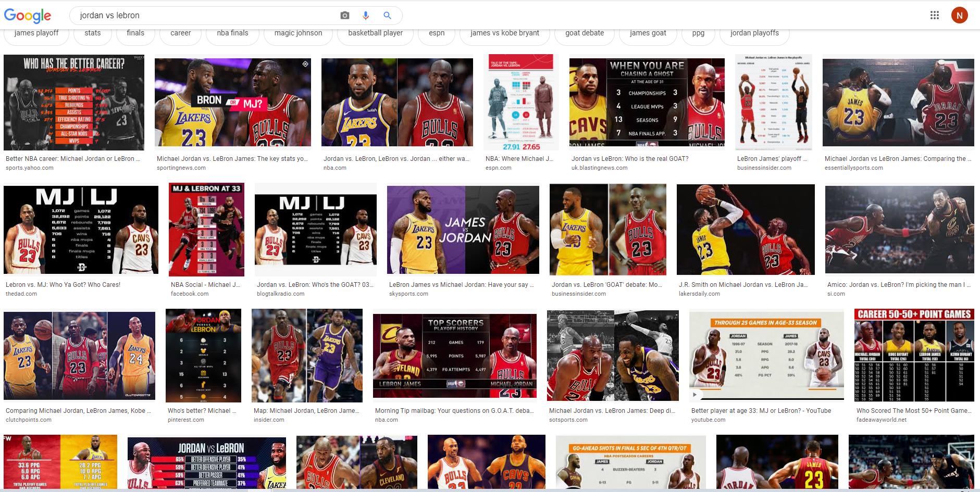Screen dimensions: 980x492
Task: Open 'NBA Social - Michael J...' Facebook link
Action: [x=205, y=285]
